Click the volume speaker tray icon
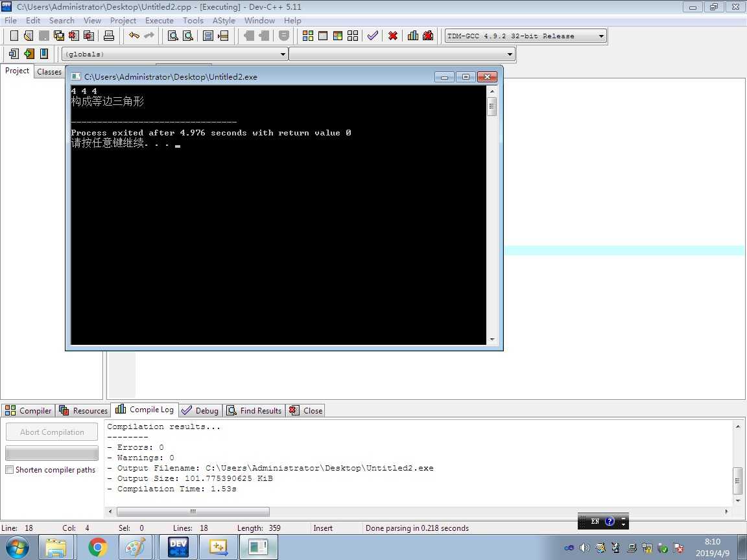The width and height of the screenshot is (747, 560). (584, 548)
